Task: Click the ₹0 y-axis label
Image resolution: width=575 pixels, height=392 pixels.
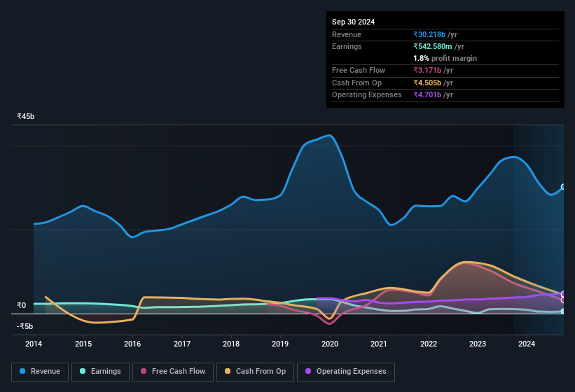Action: [x=21, y=305]
